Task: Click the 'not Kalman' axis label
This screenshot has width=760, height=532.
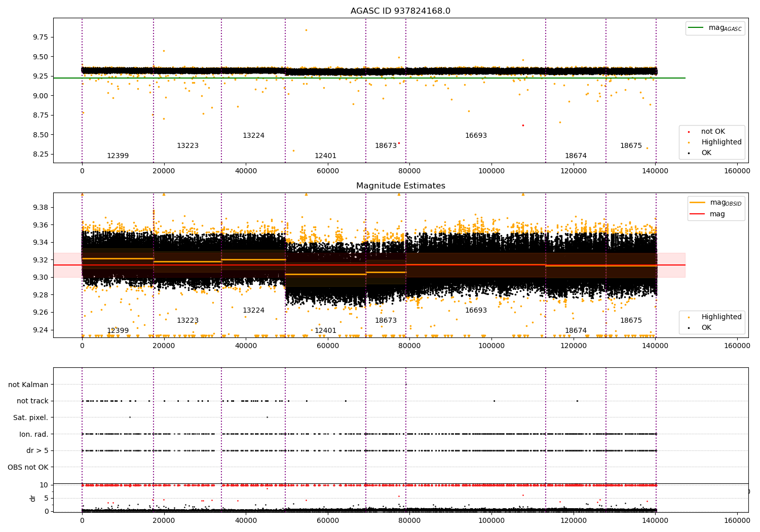Action: 28,385
